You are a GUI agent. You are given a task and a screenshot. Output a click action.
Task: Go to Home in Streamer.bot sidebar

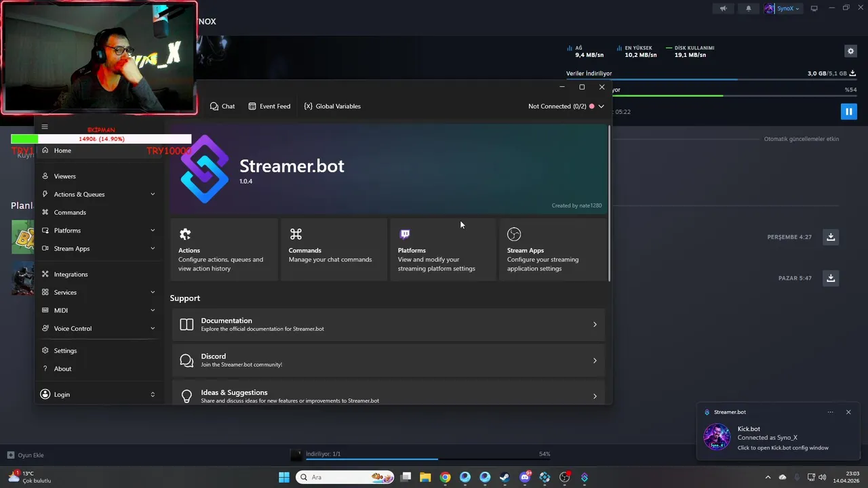100,150
